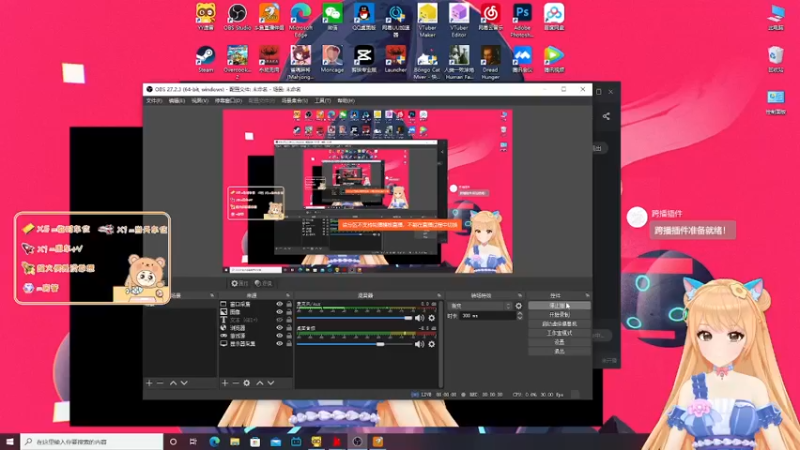Click the share icon right of the preview

click(606, 116)
